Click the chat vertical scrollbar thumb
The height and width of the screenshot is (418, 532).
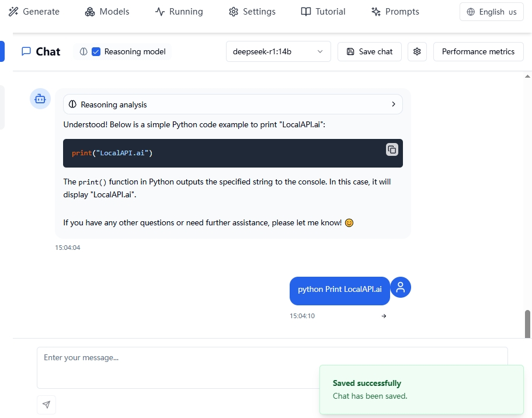tap(528, 323)
